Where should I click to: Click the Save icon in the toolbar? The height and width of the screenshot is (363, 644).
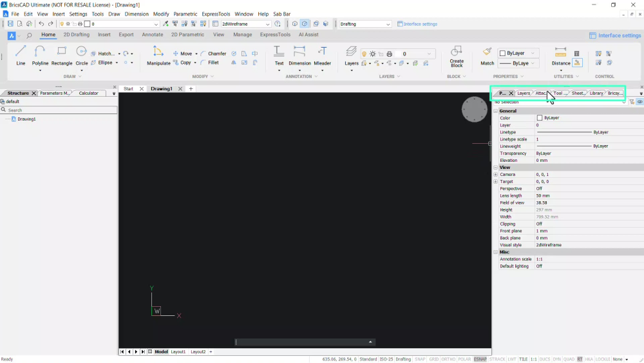[10, 24]
